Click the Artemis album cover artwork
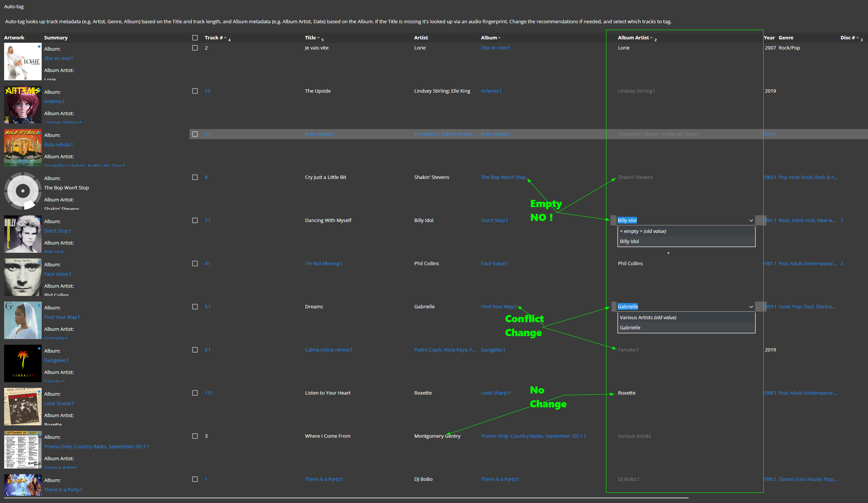Viewport: 868px width, 503px height. [x=23, y=105]
